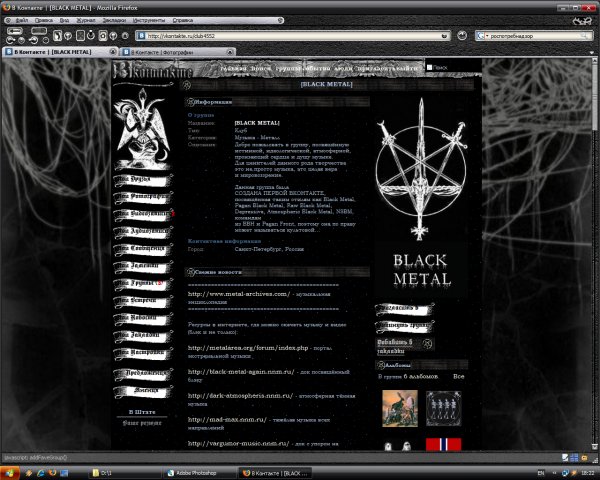The width and height of the screenshot is (600, 480).
Task: Collapse the Альбомы section header
Action: [x=422, y=365]
